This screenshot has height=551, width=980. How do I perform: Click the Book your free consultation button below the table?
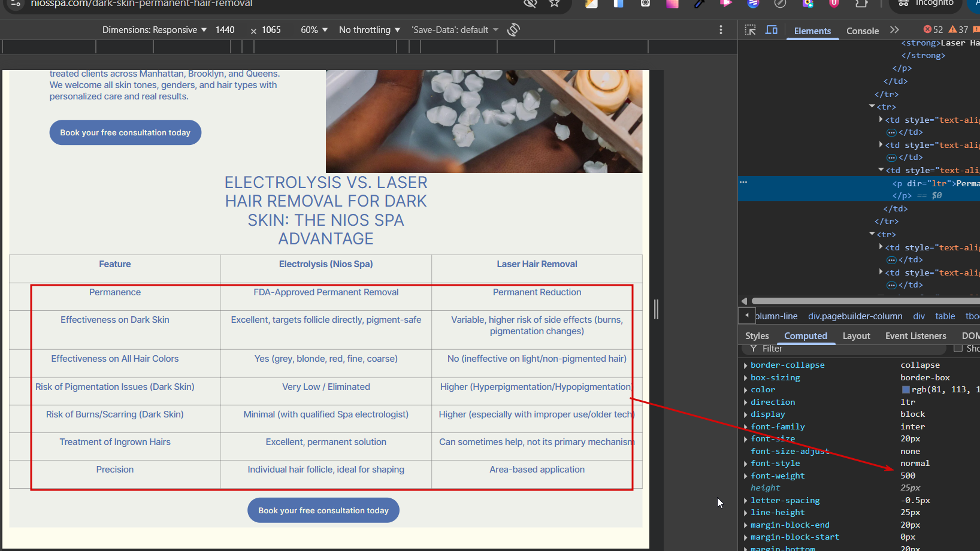pyautogui.click(x=323, y=510)
